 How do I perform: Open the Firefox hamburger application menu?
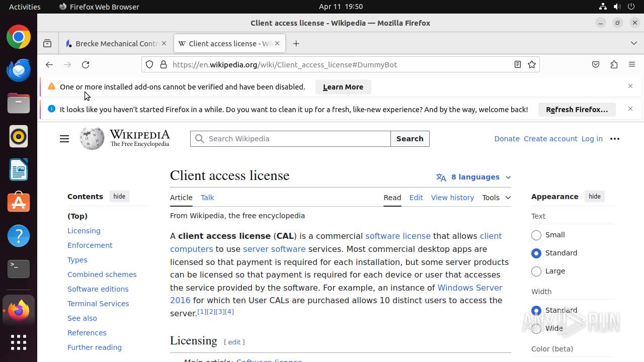(x=632, y=64)
